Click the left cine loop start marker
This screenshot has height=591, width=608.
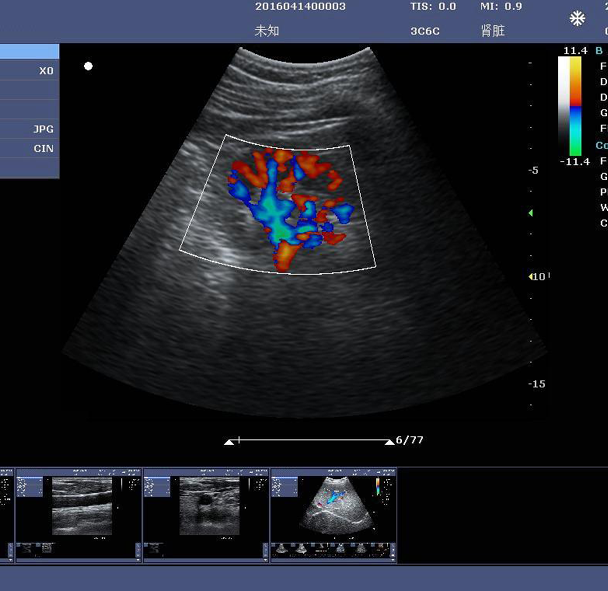(231, 441)
